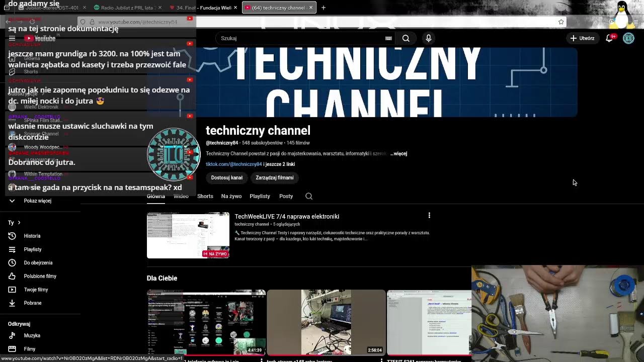
Task: Click the Dostosuj kanał button
Action: tap(227, 177)
